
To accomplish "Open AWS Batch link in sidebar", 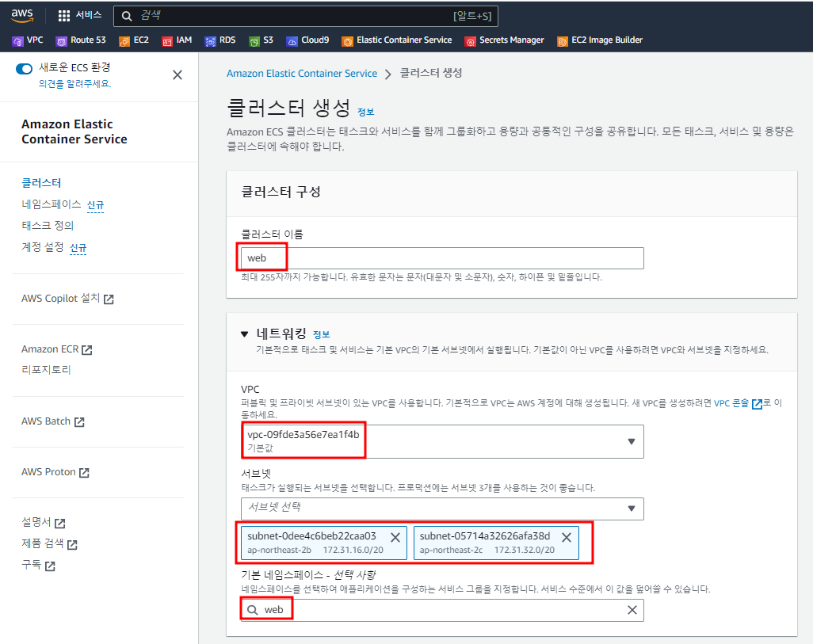I will (46, 421).
